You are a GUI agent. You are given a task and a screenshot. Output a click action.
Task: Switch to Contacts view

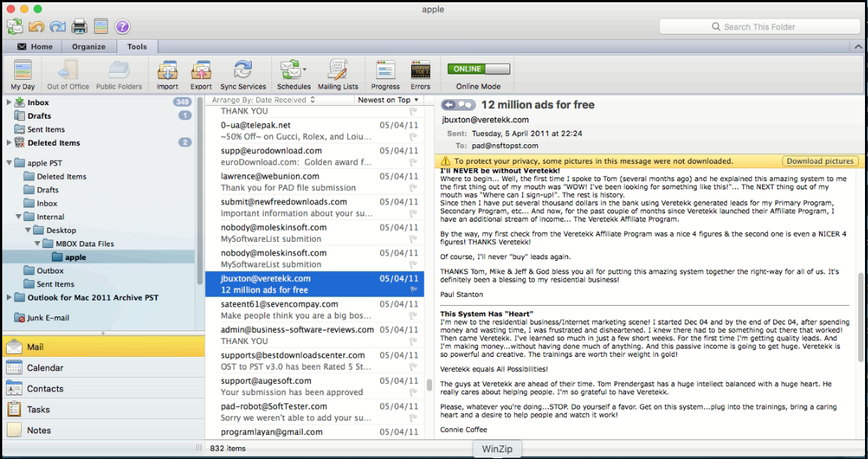103,388
